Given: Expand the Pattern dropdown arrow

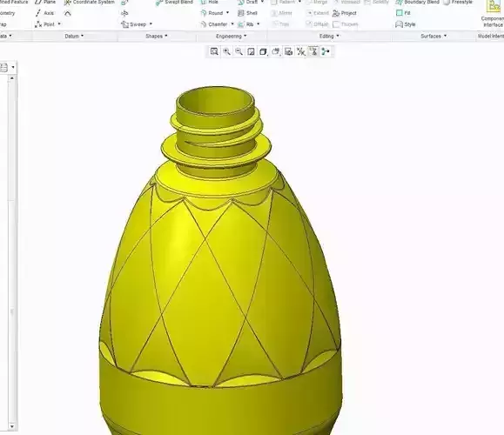Looking at the screenshot, I should click(x=300, y=2).
